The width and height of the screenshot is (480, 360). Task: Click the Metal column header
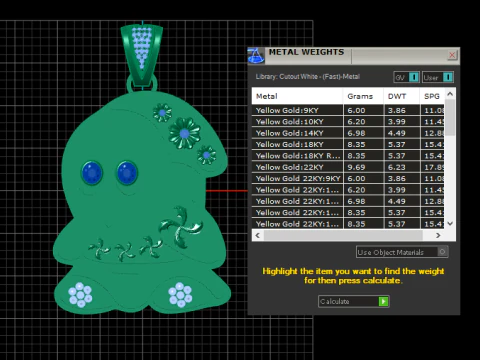tap(297, 96)
